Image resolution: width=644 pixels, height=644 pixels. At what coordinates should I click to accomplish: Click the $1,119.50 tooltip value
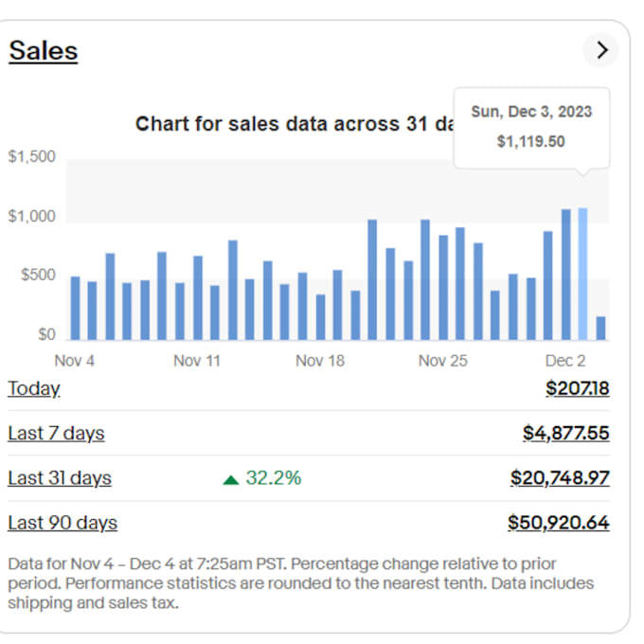point(531,142)
